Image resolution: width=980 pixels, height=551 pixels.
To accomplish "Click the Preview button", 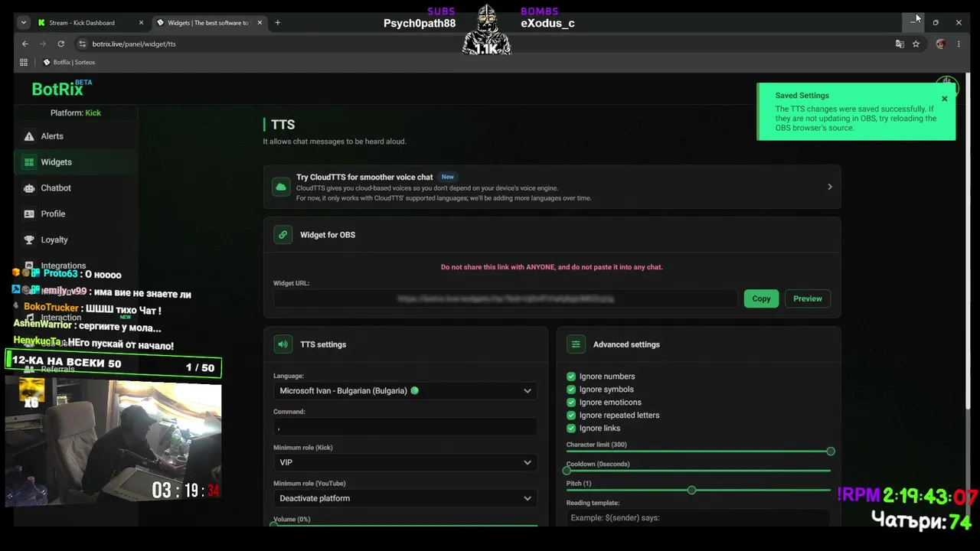I will coord(808,298).
